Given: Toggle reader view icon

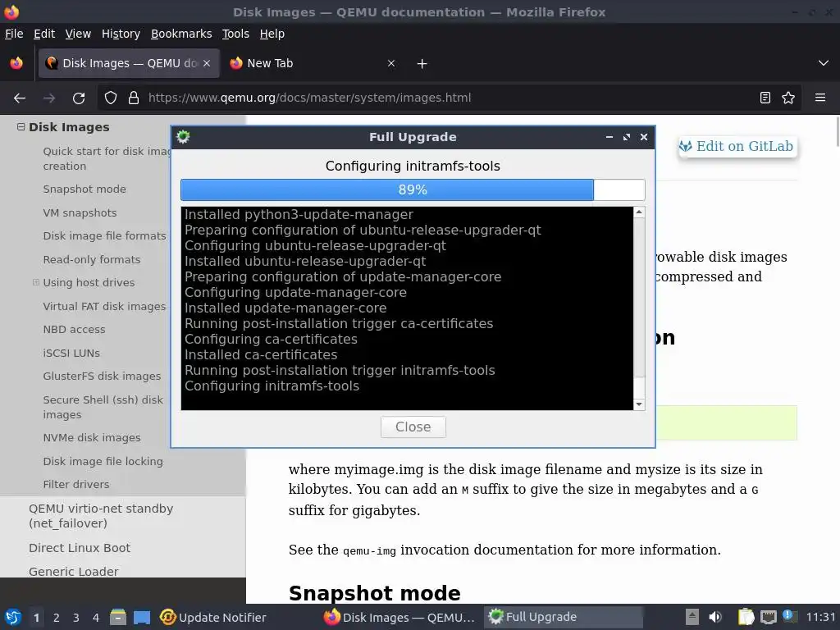Looking at the screenshot, I should coord(765,98).
